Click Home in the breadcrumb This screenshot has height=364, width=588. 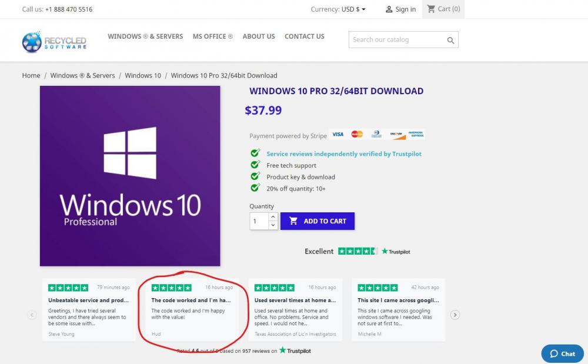pyautogui.click(x=31, y=75)
